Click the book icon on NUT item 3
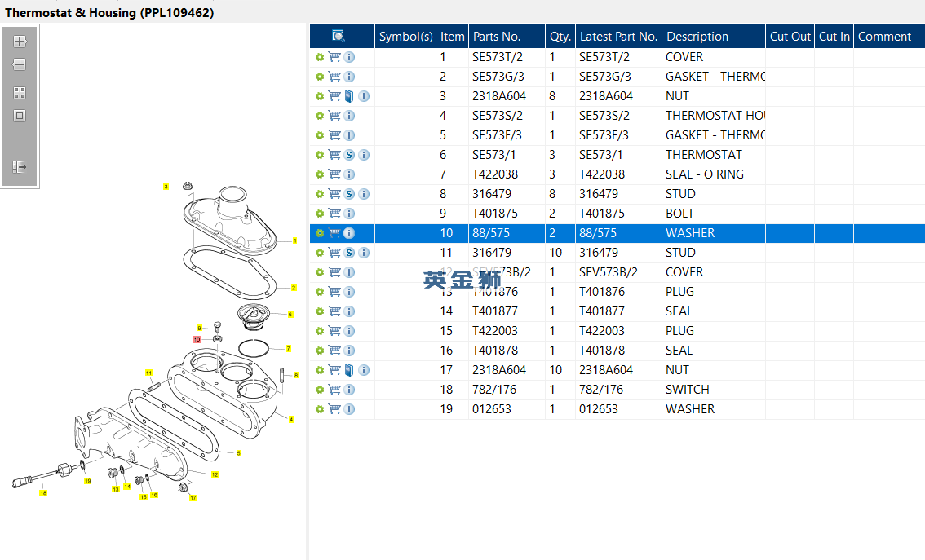 pyautogui.click(x=349, y=96)
